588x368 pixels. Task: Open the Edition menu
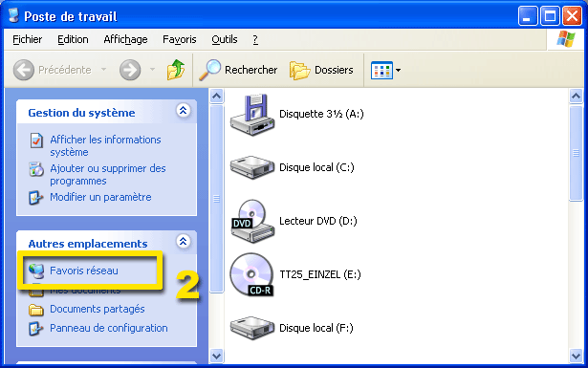click(x=73, y=39)
